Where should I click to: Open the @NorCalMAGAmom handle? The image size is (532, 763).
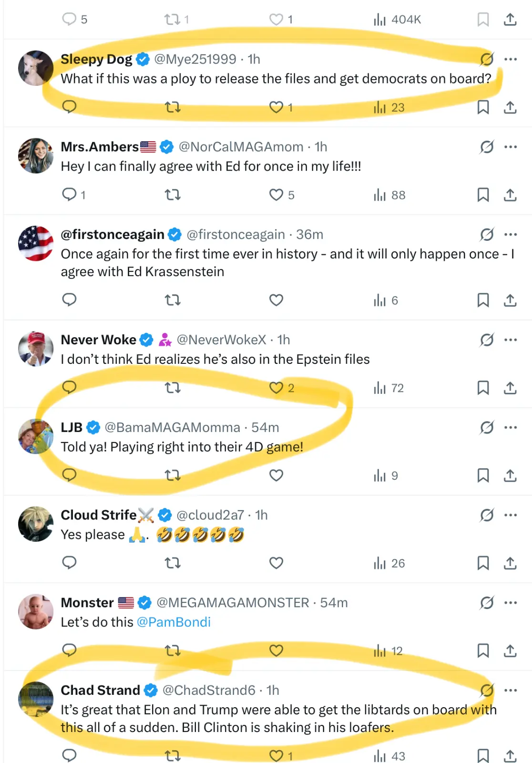coord(241,147)
